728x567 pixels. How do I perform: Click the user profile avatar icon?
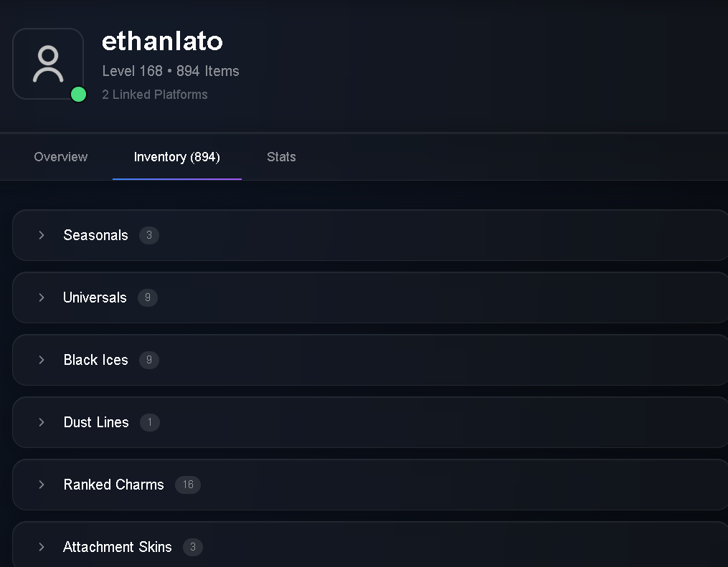[48, 64]
